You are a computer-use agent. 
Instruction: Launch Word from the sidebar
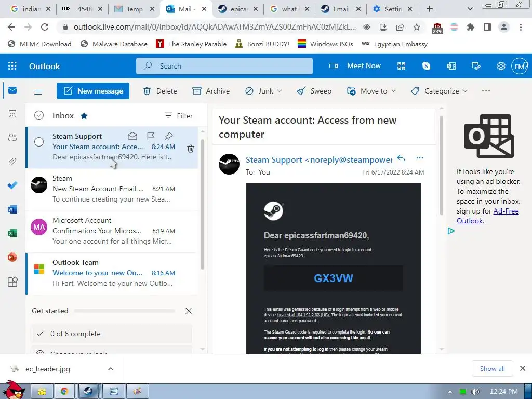click(12, 209)
